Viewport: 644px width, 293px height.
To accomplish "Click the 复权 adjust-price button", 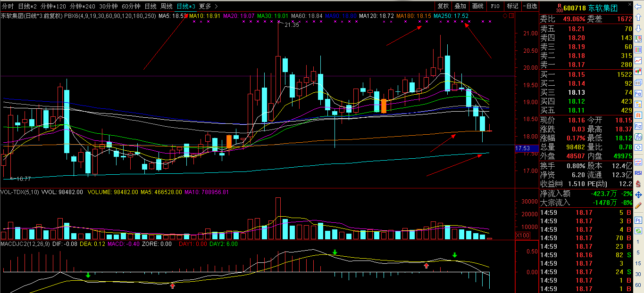I will (x=443, y=6).
